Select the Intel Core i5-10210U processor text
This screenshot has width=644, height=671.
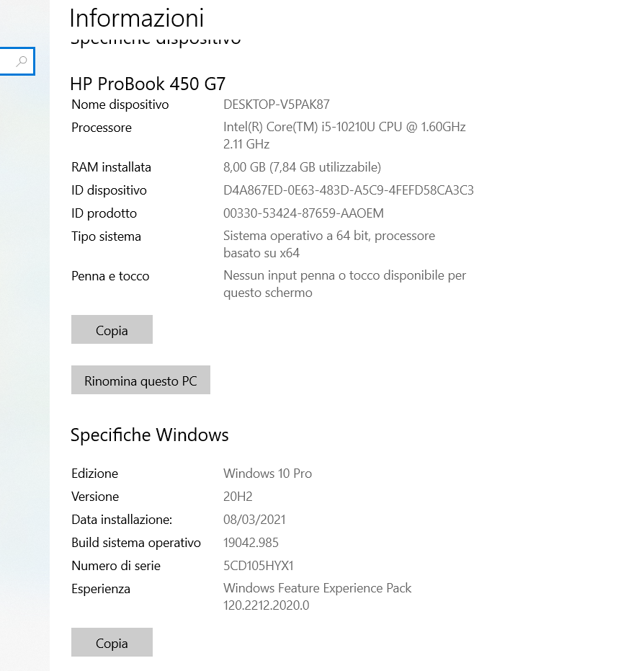click(344, 135)
